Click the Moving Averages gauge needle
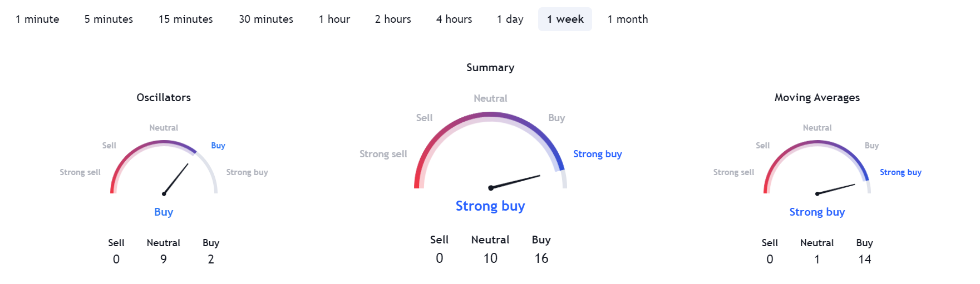Screen dimensions: 980x284 pyautogui.click(x=836, y=189)
